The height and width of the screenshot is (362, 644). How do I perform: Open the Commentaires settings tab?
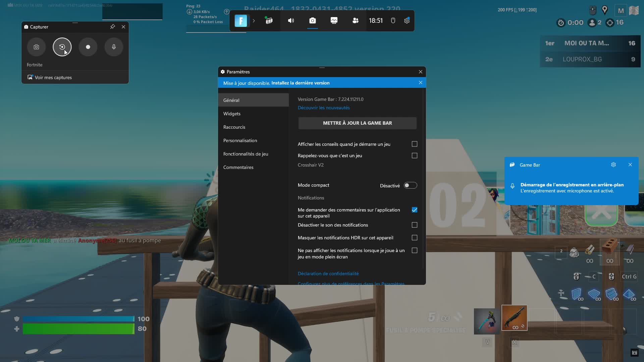tap(253, 167)
